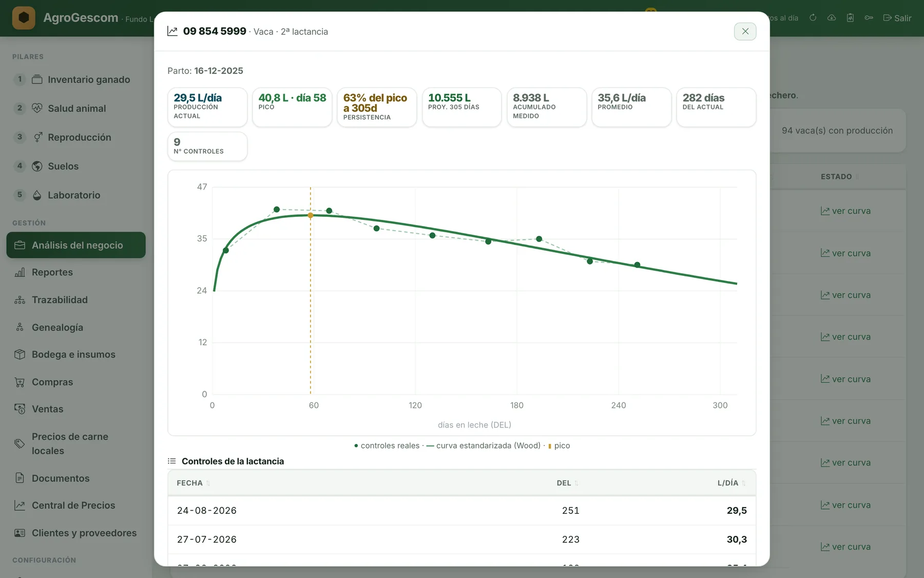The image size is (924, 578).
Task: Click the 63% del pico persistencia card
Action: (x=377, y=107)
